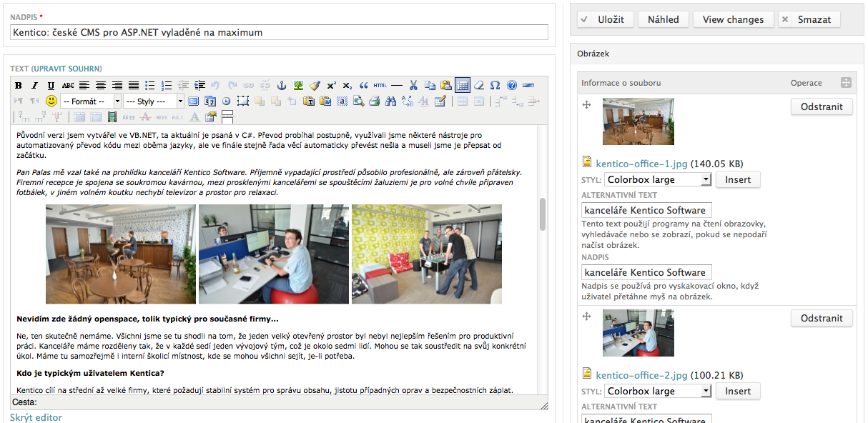Click the Skrýt editor link
The width and height of the screenshot is (868, 423).
point(36,417)
